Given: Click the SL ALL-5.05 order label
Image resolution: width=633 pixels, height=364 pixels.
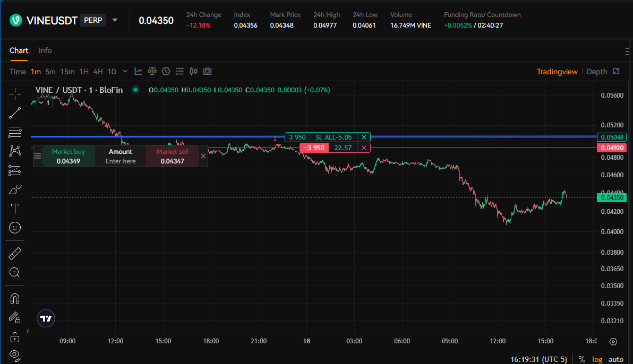Looking at the screenshot, I should (333, 137).
